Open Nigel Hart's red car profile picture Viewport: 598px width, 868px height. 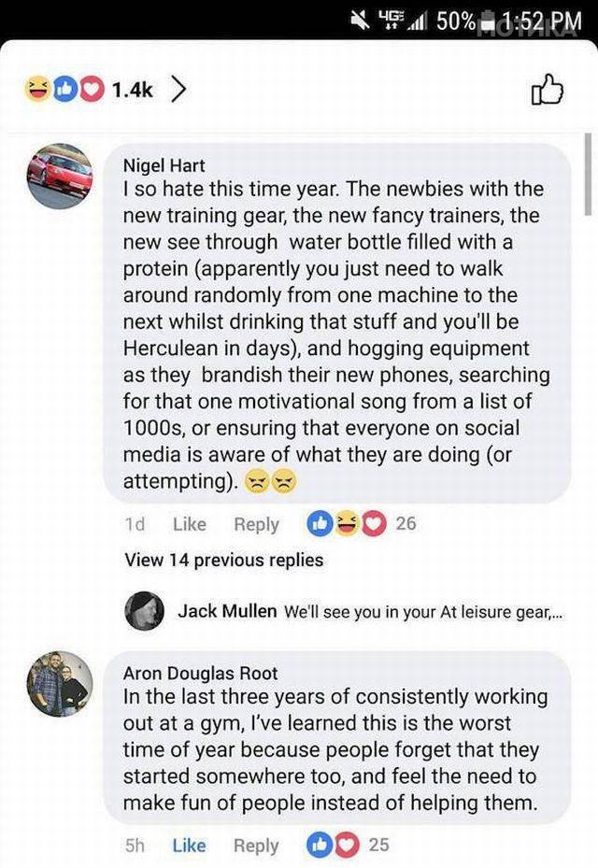(x=60, y=176)
